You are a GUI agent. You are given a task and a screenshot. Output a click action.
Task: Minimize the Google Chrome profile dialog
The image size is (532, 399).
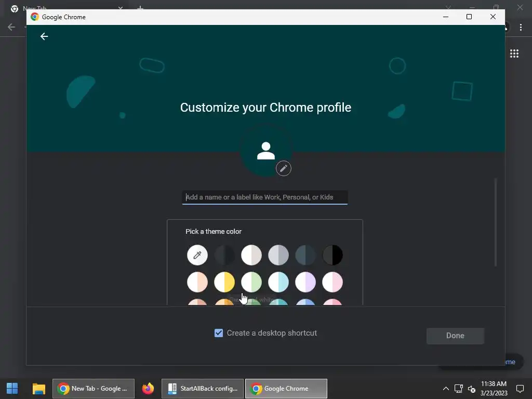[x=446, y=17]
